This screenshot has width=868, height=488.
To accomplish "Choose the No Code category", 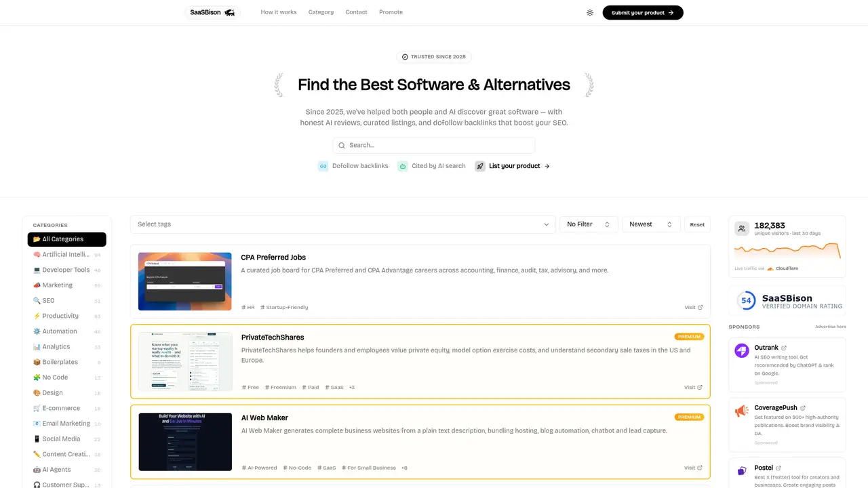I will [67, 378].
